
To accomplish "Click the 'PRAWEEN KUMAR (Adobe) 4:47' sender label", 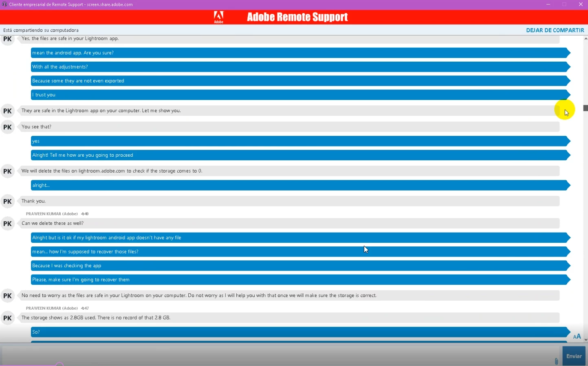I will tap(57, 308).
